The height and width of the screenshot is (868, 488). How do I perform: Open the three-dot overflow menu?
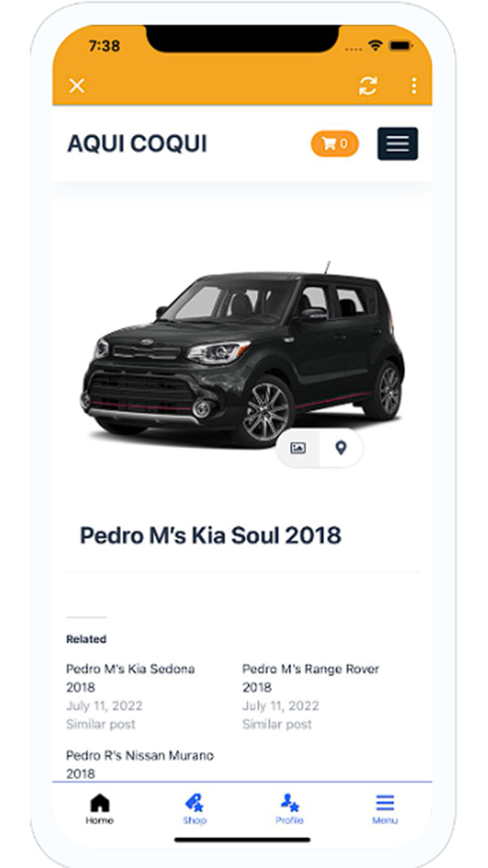(414, 86)
